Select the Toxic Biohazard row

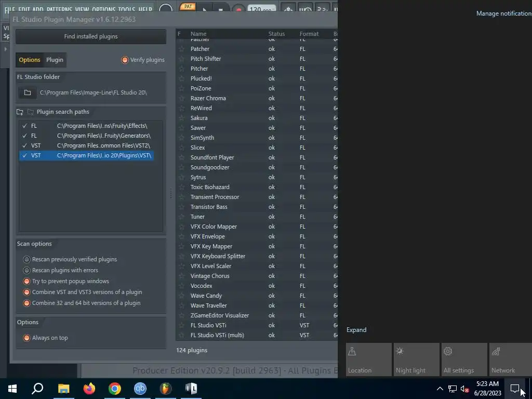[x=257, y=187]
